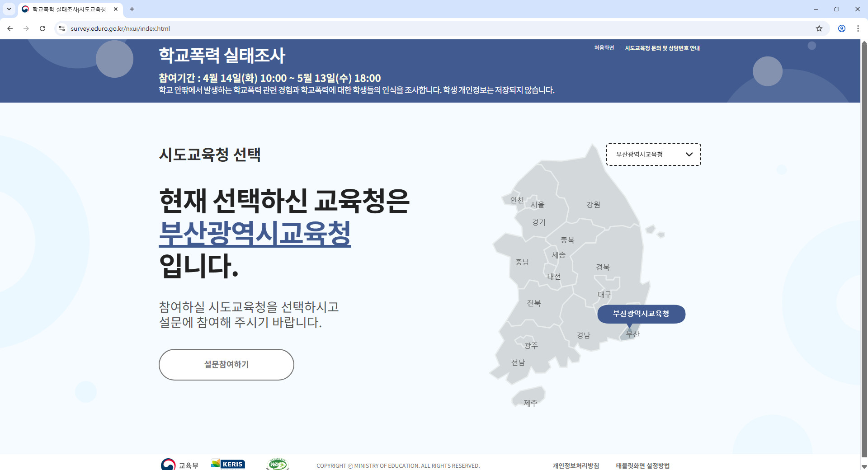The image size is (868, 470).
Task: Expand the browser tab search chevron
Action: [x=9, y=9]
